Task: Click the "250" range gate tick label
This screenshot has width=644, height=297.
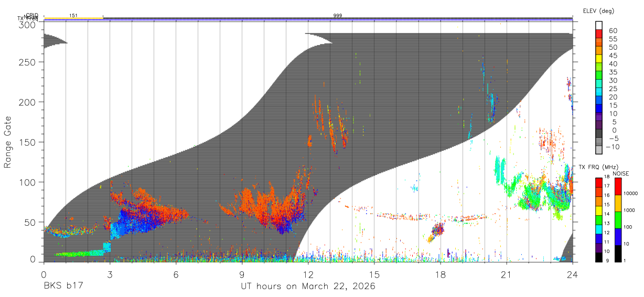Action: [28, 62]
